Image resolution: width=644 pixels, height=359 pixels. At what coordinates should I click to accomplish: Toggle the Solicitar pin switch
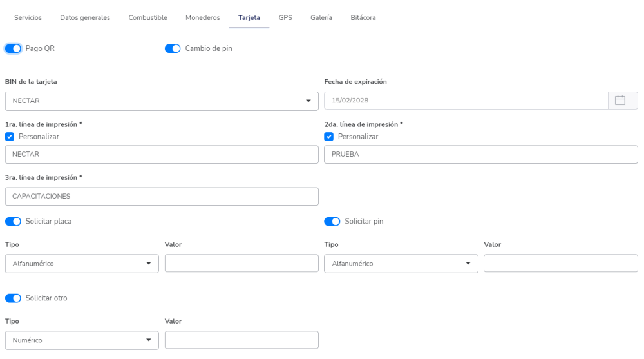pos(332,221)
